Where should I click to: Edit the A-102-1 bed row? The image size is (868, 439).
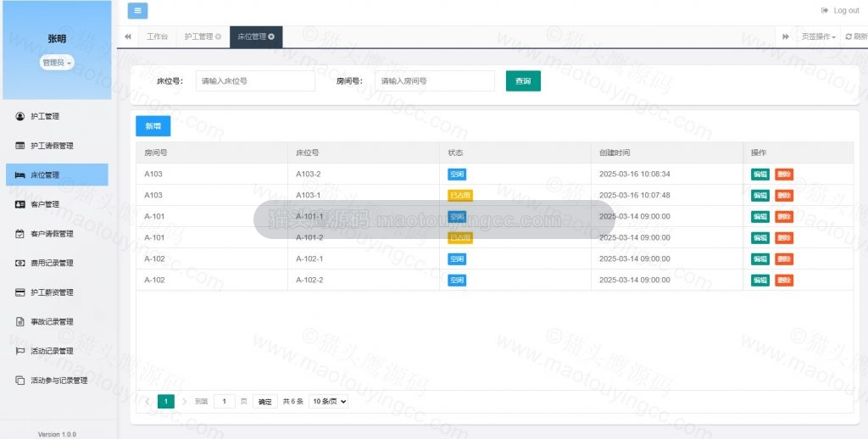760,259
